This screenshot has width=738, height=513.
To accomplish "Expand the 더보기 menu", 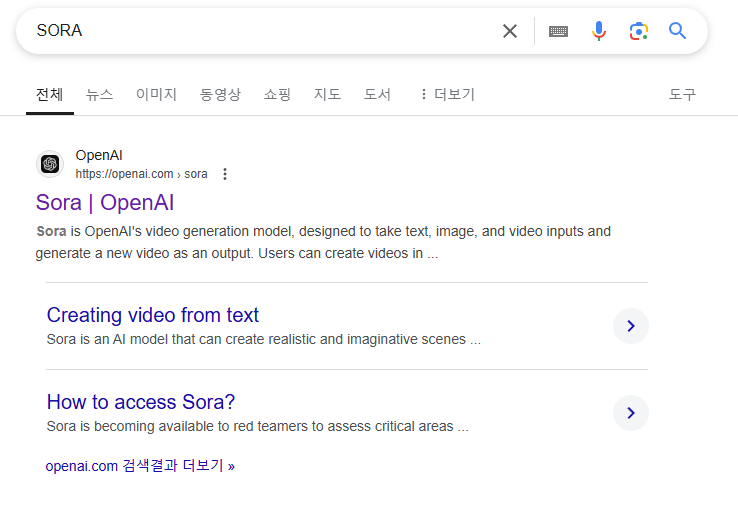I will [448, 94].
